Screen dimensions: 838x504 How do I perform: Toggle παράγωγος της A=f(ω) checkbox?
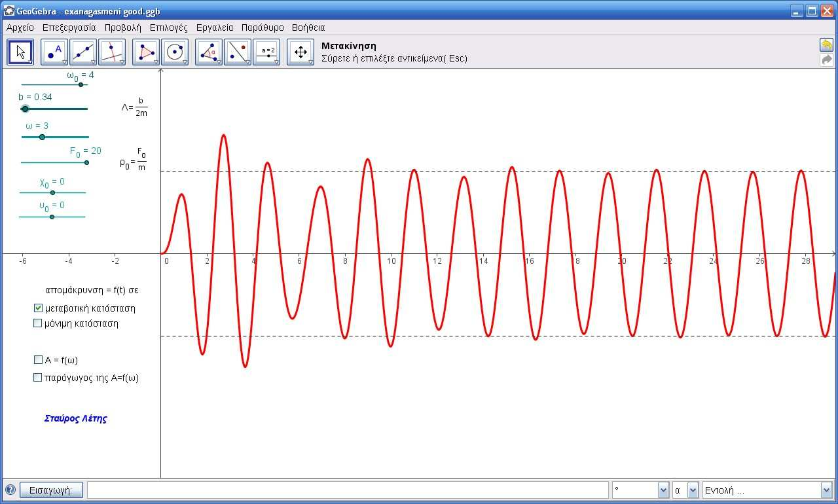pos(38,377)
